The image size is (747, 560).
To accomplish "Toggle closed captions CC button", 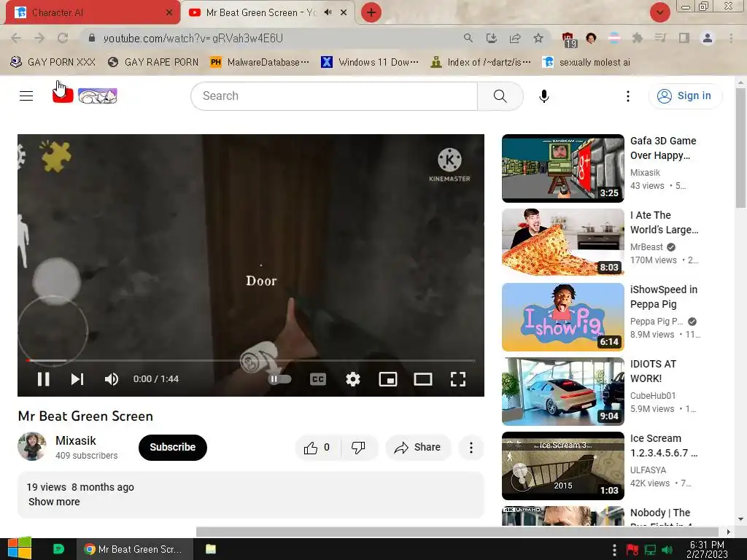I will click(318, 379).
